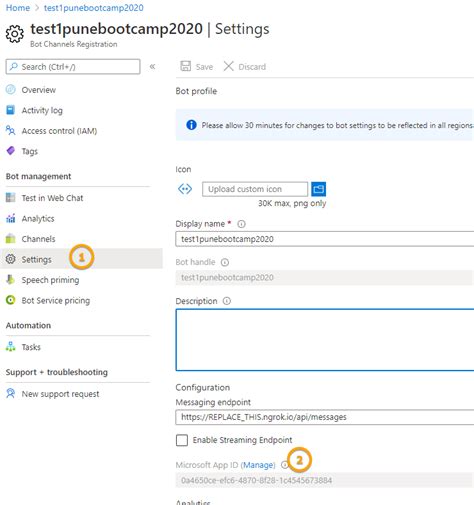Click the Display name input field

(x=325, y=239)
